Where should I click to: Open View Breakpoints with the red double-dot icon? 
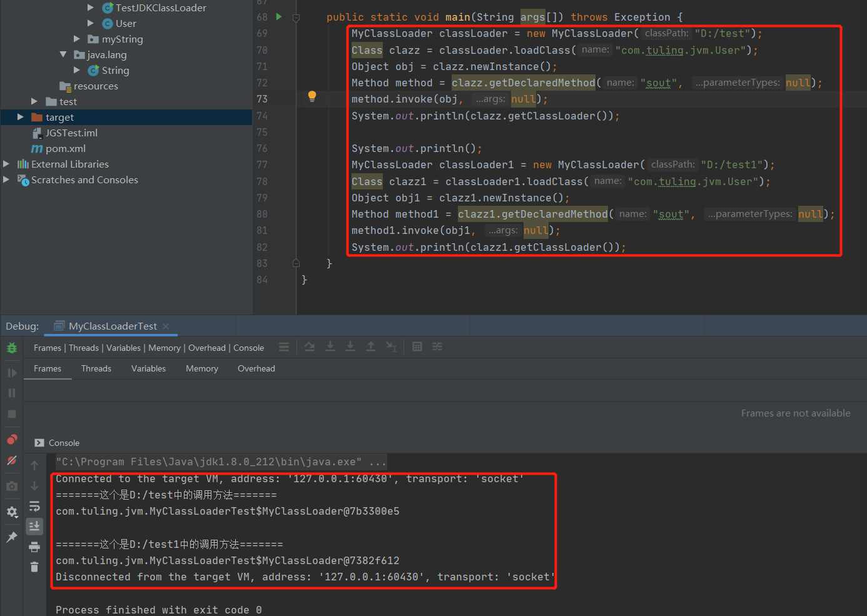point(12,440)
